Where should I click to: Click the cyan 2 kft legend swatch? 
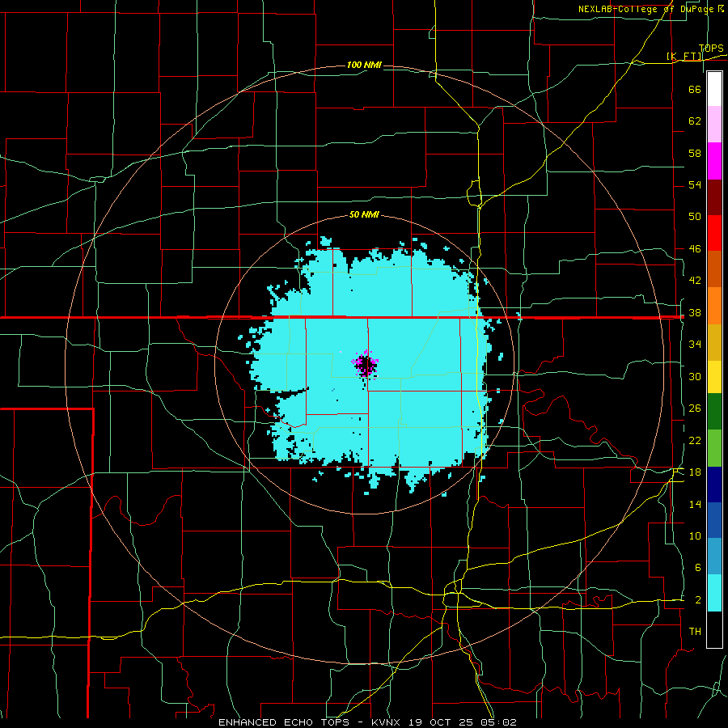714,593
